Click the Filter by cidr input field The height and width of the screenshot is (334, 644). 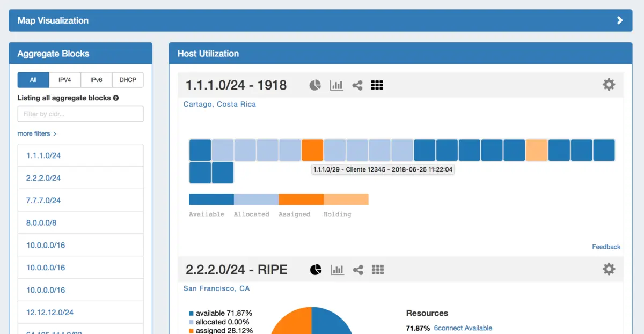tap(80, 114)
